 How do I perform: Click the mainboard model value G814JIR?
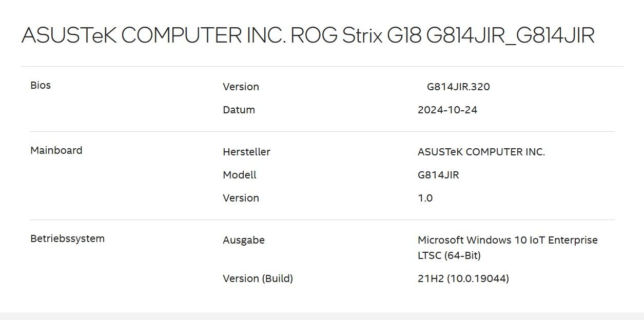tap(438, 175)
